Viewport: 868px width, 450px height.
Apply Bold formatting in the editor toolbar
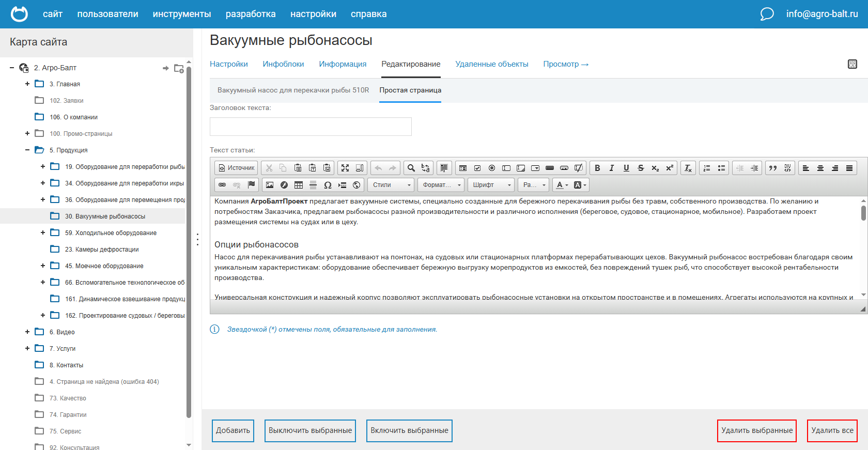pos(597,168)
